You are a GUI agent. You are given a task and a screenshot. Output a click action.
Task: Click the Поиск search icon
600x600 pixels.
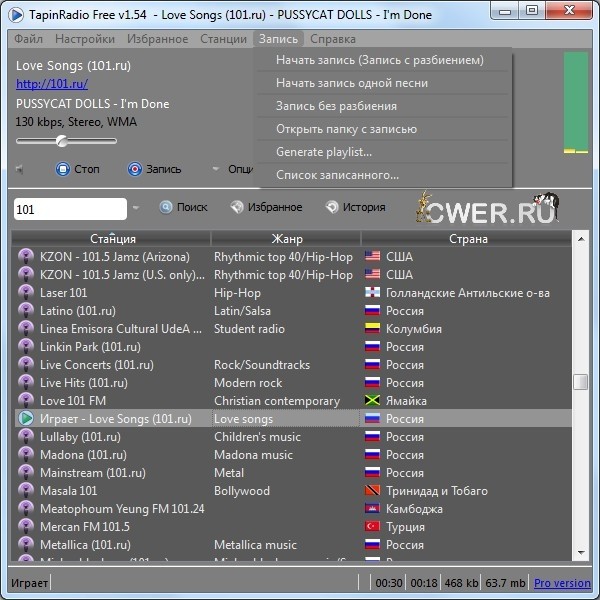pyautogui.click(x=166, y=208)
